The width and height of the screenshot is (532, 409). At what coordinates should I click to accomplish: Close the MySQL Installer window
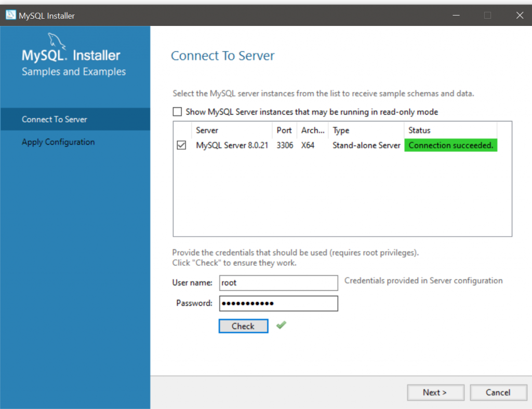[x=520, y=15]
